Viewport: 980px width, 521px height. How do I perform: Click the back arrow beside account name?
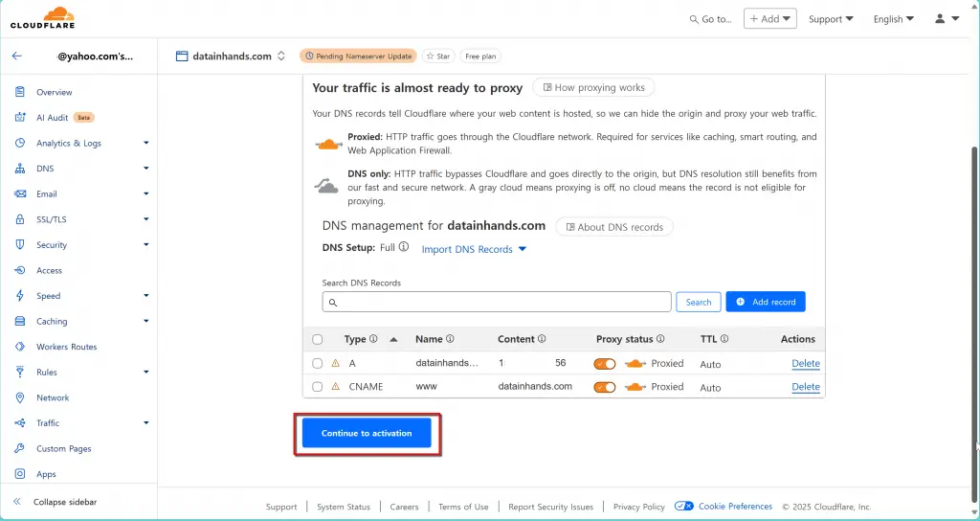(16, 57)
